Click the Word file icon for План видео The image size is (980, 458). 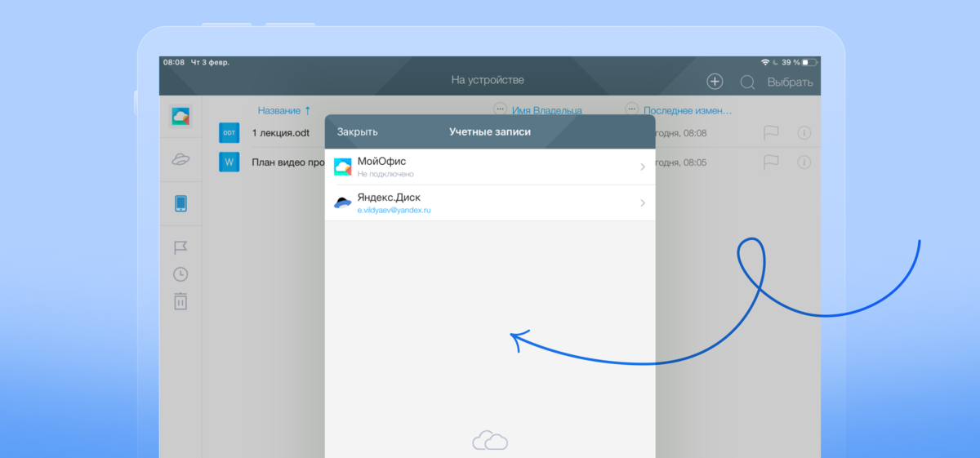click(x=229, y=162)
